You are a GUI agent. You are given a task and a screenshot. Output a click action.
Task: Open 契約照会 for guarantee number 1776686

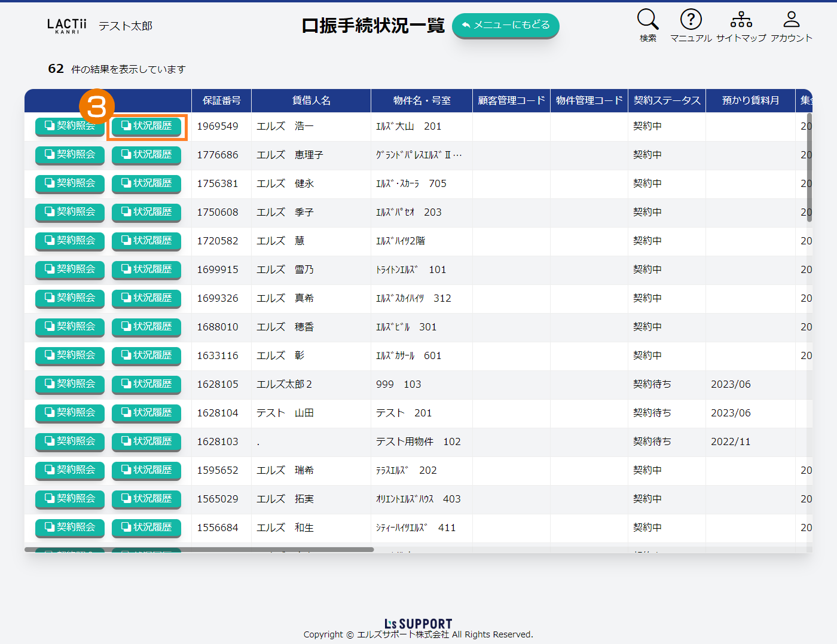[70, 155]
